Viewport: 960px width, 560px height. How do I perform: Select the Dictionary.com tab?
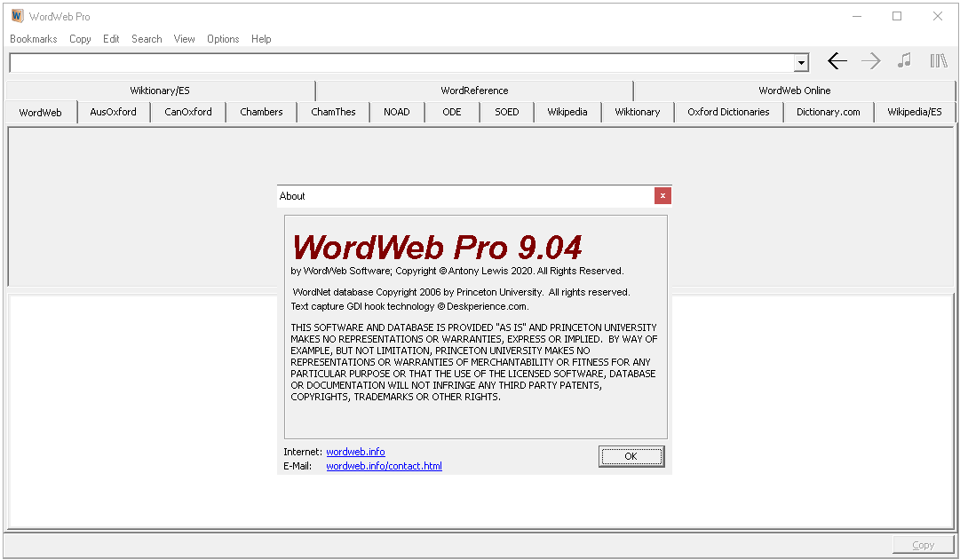tap(829, 112)
